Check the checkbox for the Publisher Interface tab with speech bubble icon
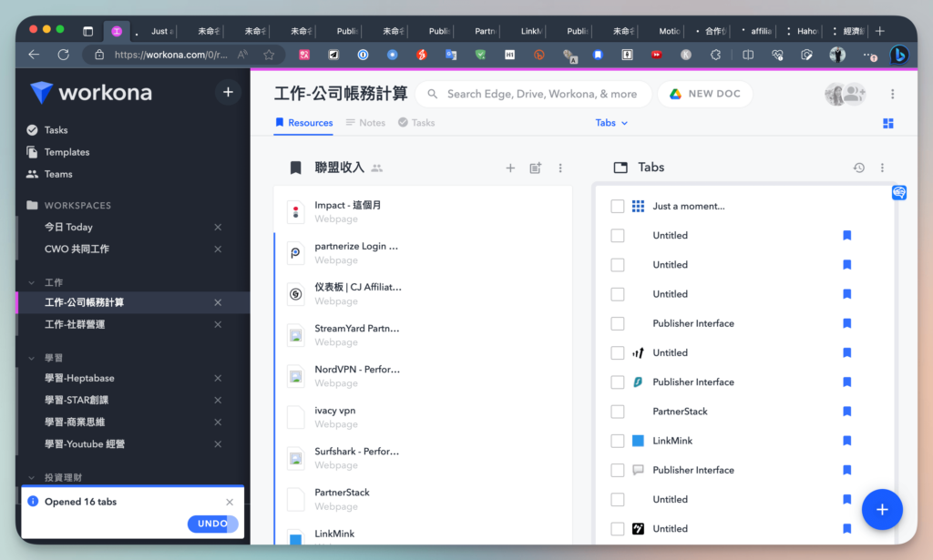This screenshot has width=933, height=560. tap(618, 470)
